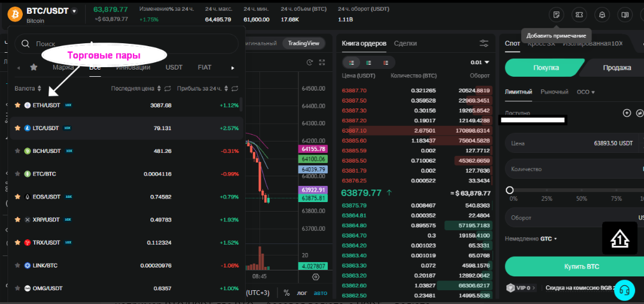Screen dimensions: 644x304
Task: Click the amount slider handle at 0%
Action: (x=510, y=190)
